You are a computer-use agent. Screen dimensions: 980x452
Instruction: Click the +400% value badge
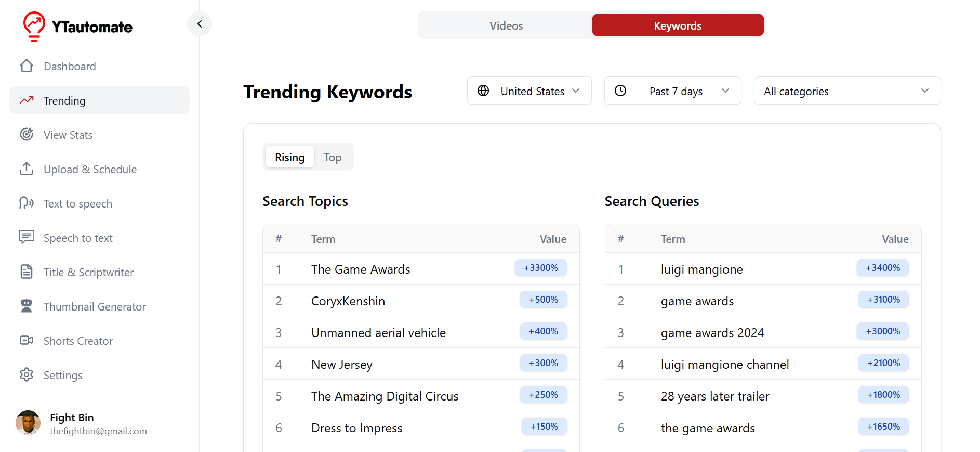point(543,331)
